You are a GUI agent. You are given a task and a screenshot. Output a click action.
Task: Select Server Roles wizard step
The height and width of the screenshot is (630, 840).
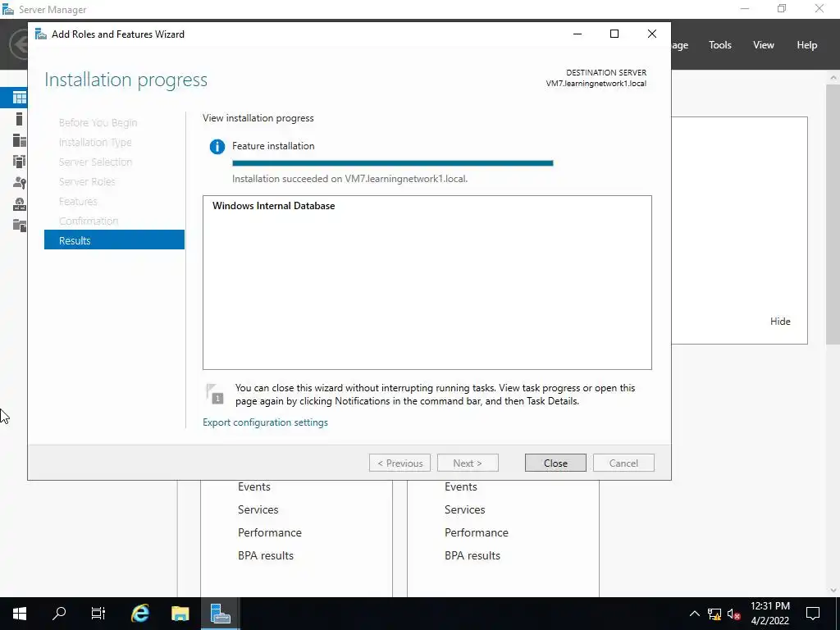pos(87,181)
